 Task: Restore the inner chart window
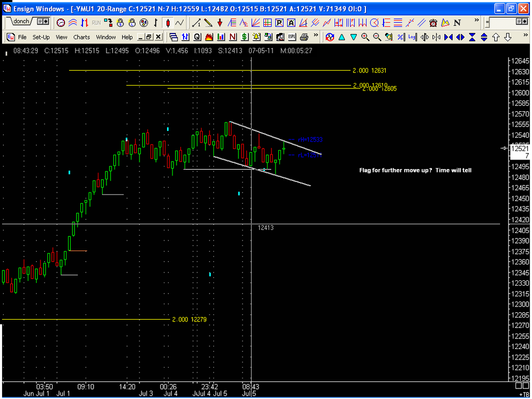[149, 37]
